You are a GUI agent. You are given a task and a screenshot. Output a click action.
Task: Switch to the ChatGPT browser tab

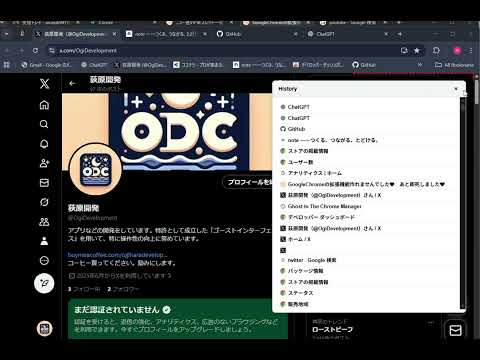tap(347, 34)
